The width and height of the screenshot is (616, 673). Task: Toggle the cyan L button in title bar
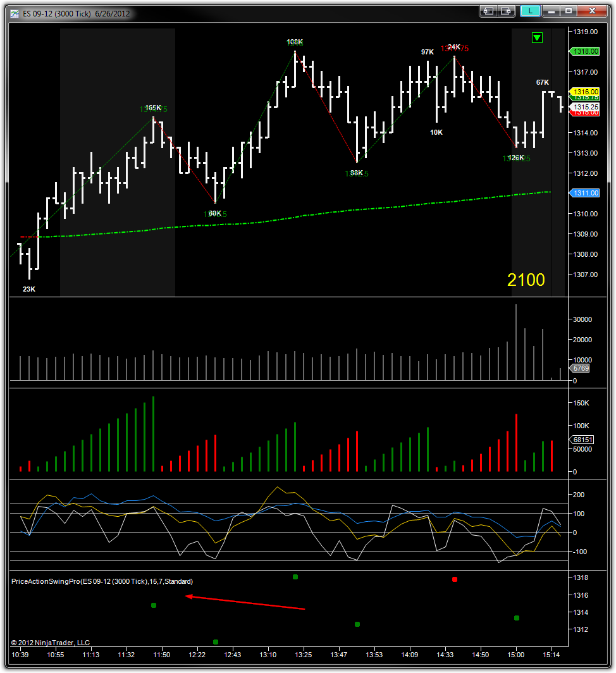point(530,11)
